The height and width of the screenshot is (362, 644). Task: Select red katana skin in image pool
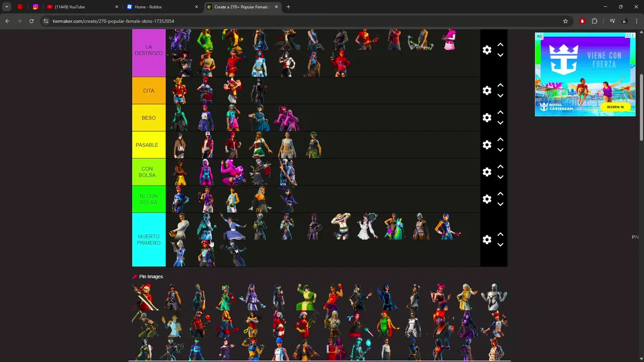tap(145, 297)
